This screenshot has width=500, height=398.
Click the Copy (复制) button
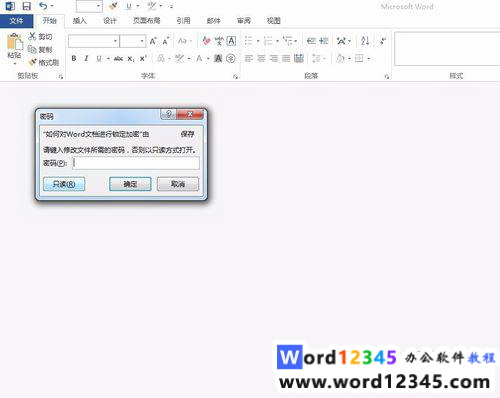(x=40, y=50)
